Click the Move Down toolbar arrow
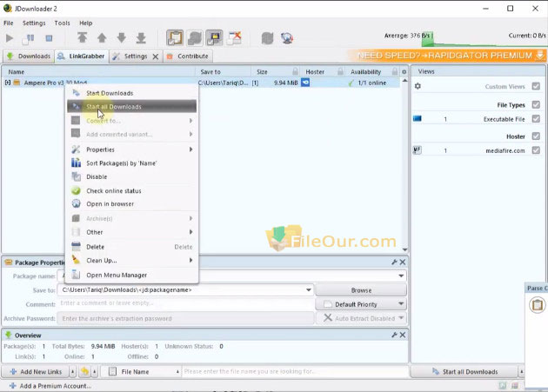The width and height of the screenshot is (548, 392). tap(121, 37)
